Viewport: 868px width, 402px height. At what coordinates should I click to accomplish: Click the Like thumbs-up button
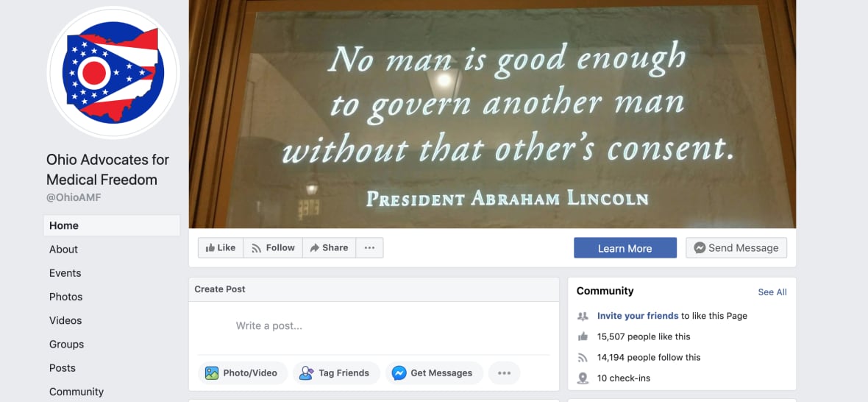(x=221, y=247)
